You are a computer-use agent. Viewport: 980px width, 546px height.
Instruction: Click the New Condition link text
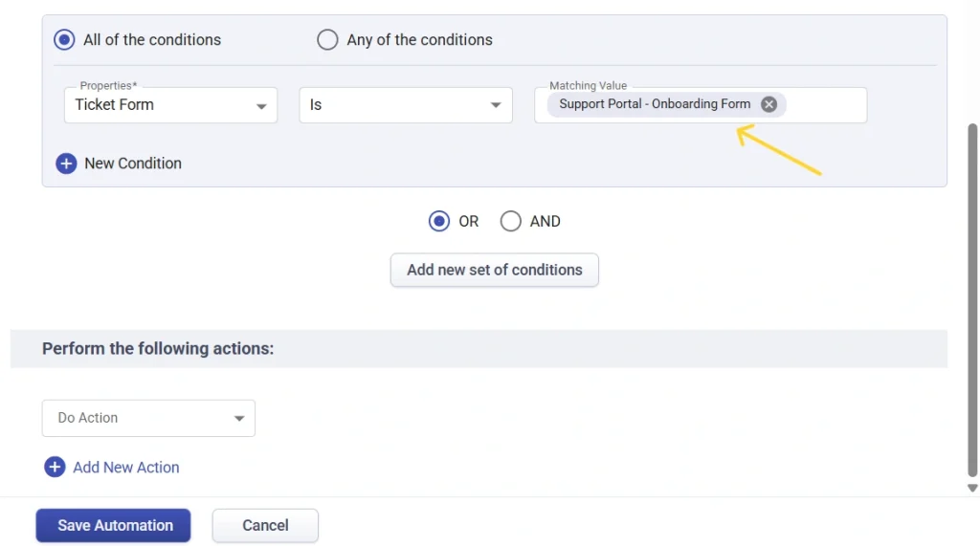point(133,164)
